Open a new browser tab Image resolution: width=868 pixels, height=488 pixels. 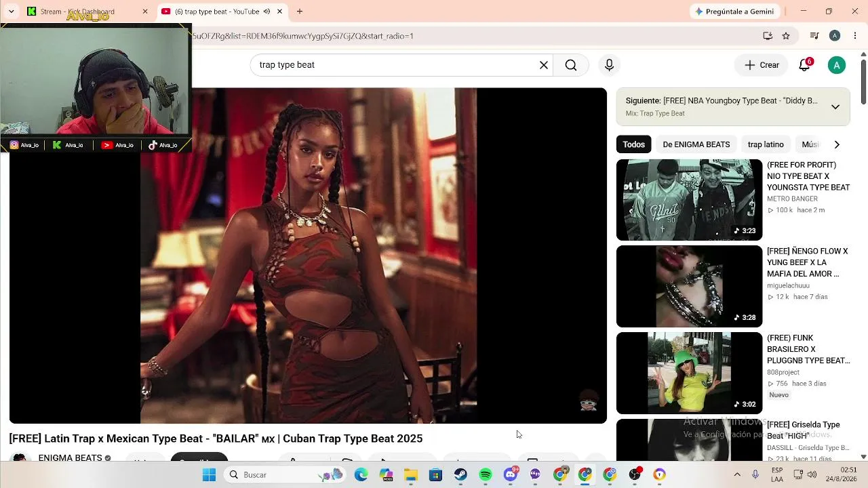coord(300,12)
